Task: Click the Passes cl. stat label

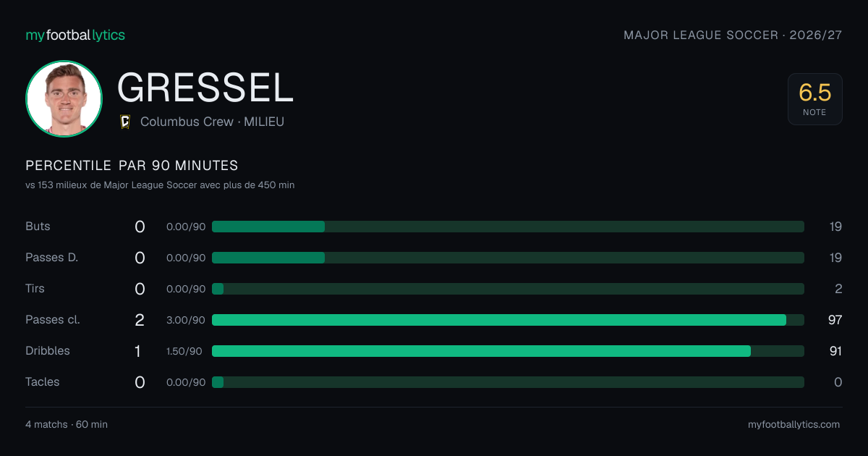Action: point(53,319)
